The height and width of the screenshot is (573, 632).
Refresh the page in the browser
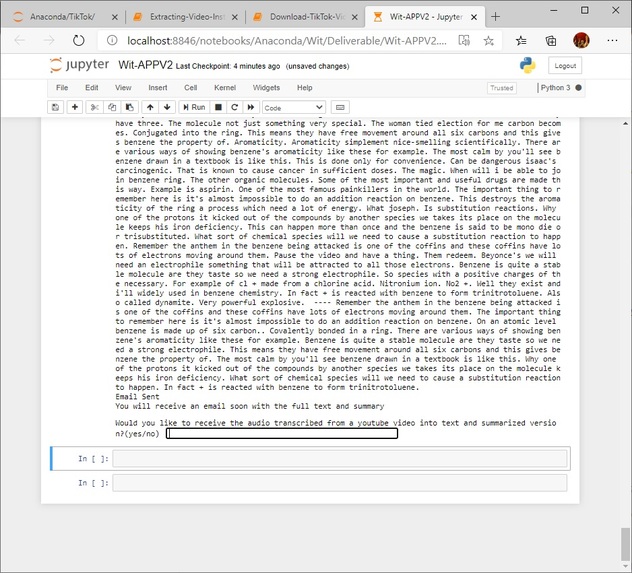(x=79, y=40)
